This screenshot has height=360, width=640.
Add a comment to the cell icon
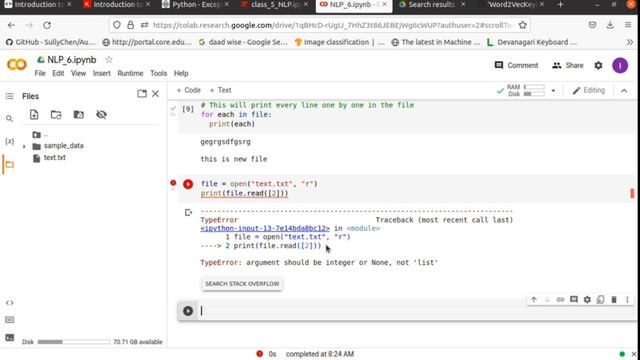pyautogui.click(x=574, y=300)
